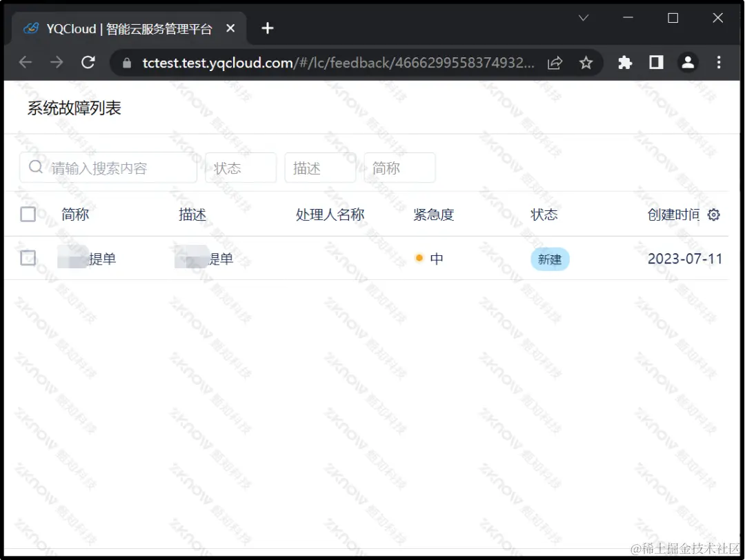This screenshot has height=560, width=745.
Task: Toggle the browser side panel icon
Action: [x=656, y=62]
